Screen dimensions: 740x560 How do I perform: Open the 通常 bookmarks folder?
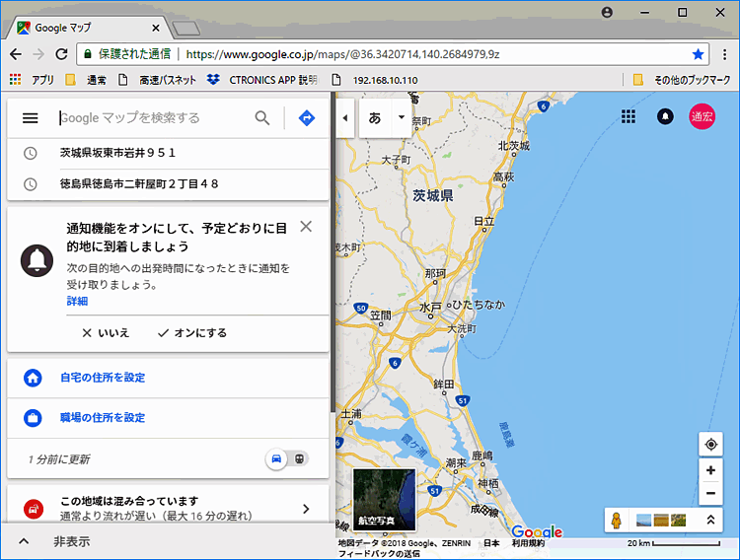pyautogui.click(x=86, y=80)
